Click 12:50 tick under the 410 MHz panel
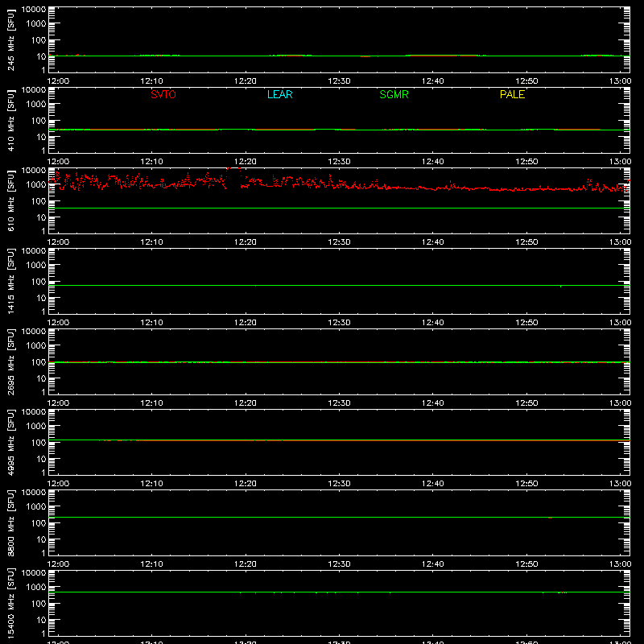644x644 pixels. 526,162
